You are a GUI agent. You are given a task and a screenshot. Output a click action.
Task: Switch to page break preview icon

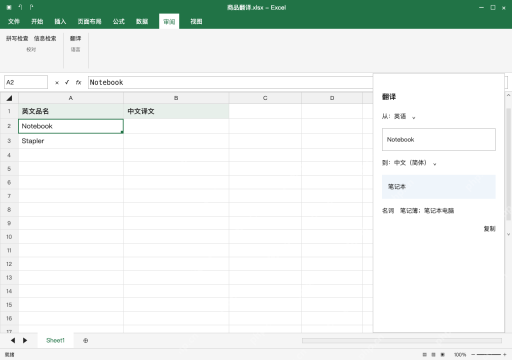pos(443,355)
